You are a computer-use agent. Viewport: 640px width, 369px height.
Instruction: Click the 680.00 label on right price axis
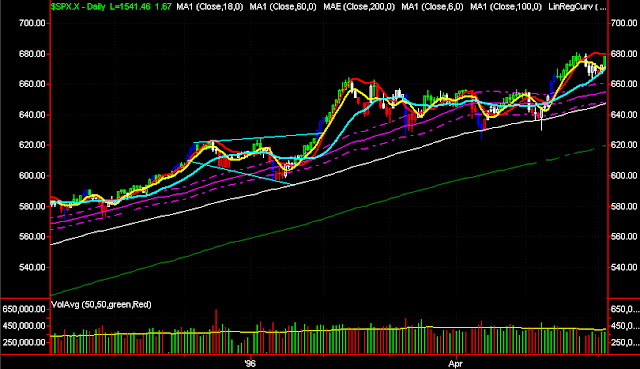pos(624,54)
